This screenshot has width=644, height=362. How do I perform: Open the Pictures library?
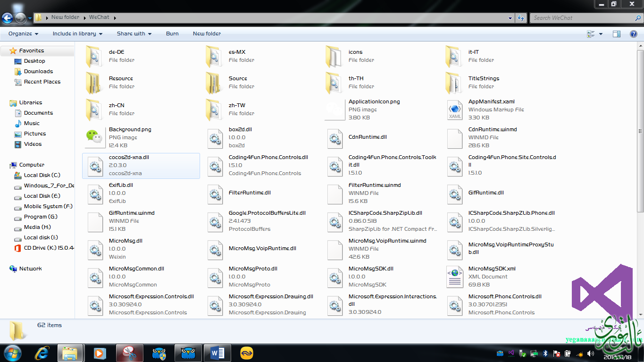[35, 134]
